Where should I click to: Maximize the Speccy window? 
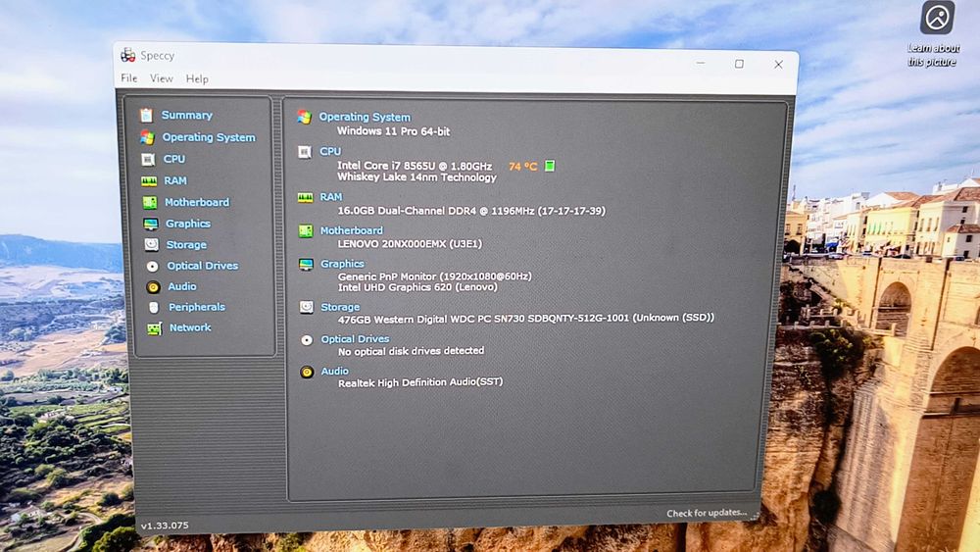pyautogui.click(x=739, y=64)
